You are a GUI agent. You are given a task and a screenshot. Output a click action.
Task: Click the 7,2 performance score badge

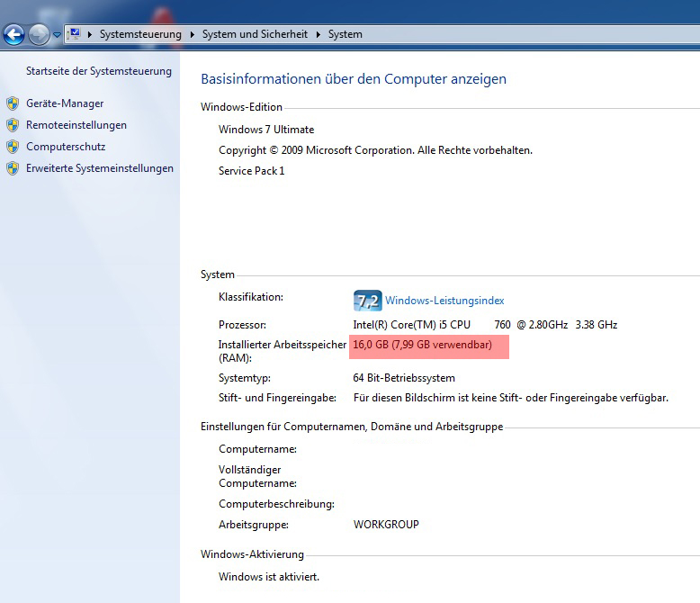(x=368, y=301)
